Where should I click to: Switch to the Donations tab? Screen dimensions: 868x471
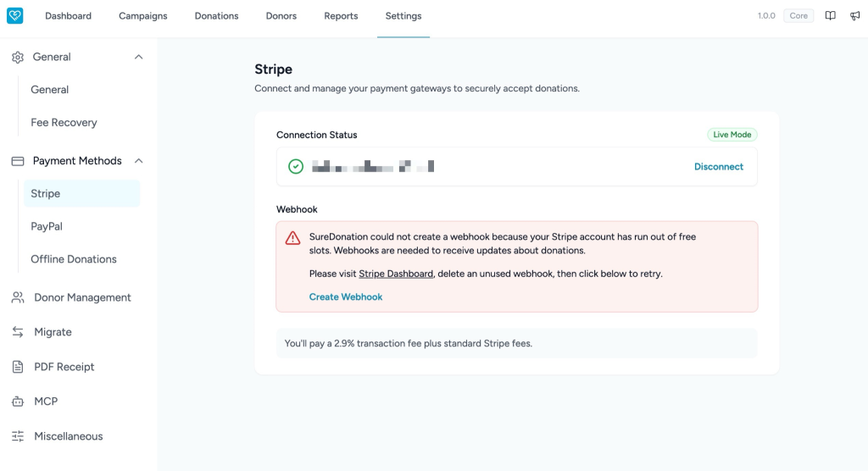[x=216, y=16]
